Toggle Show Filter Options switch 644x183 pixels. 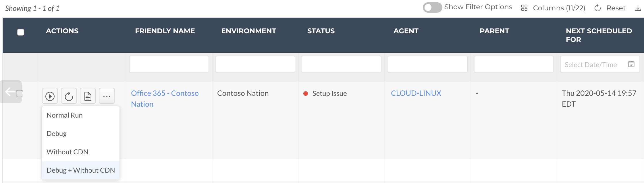pos(432,7)
